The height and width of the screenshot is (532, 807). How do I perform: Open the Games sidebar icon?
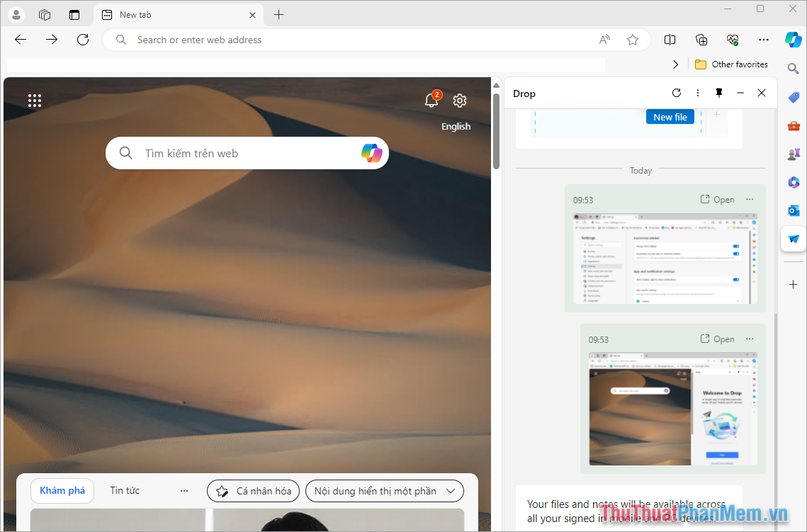pyautogui.click(x=793, y=154)
